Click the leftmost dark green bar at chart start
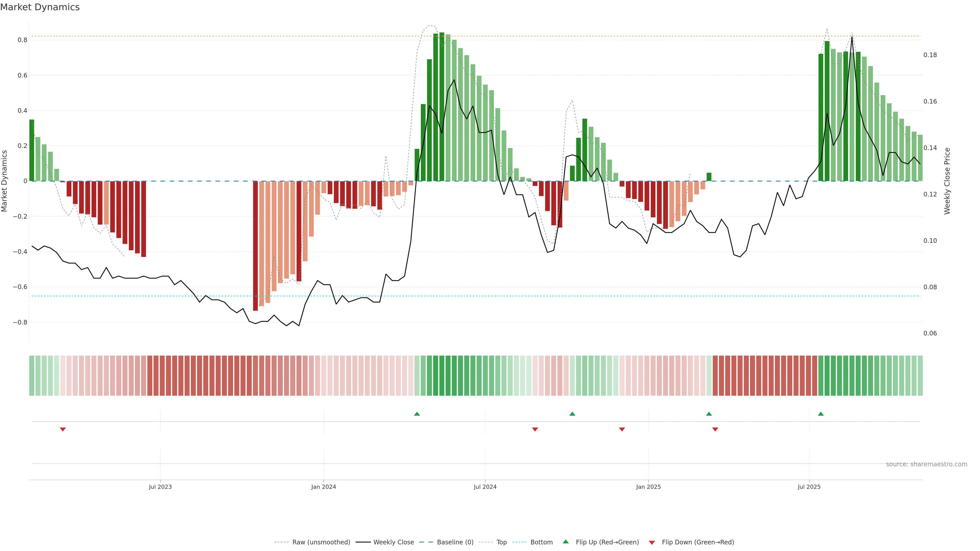This screenshot has height=551, width=980. (x=32, y=150)
